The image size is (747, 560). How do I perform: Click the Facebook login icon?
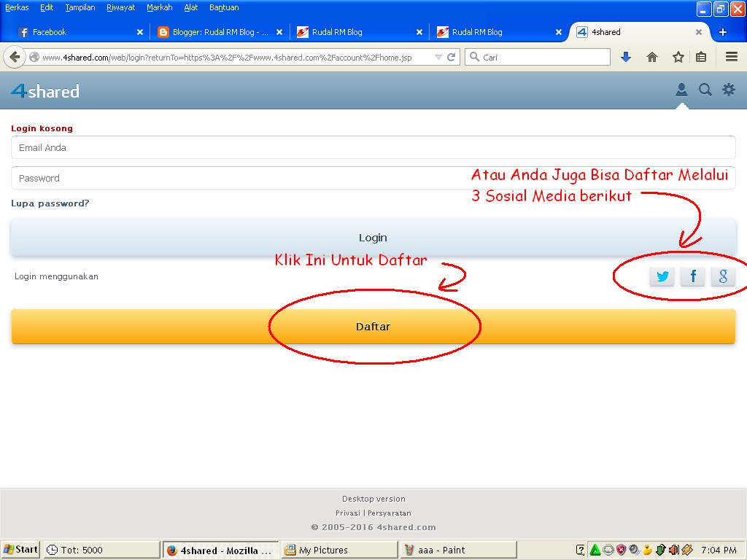tap(693, 276)
